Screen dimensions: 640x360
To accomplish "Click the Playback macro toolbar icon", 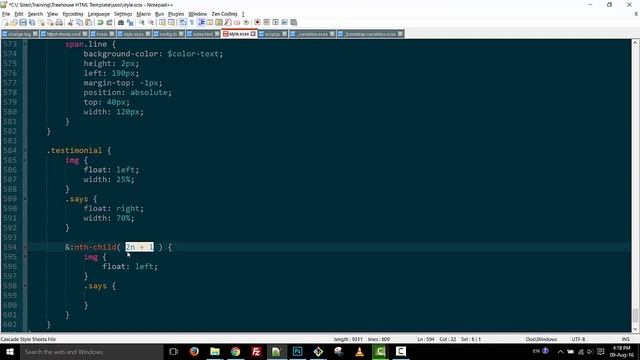I will (x=276, y=22).
